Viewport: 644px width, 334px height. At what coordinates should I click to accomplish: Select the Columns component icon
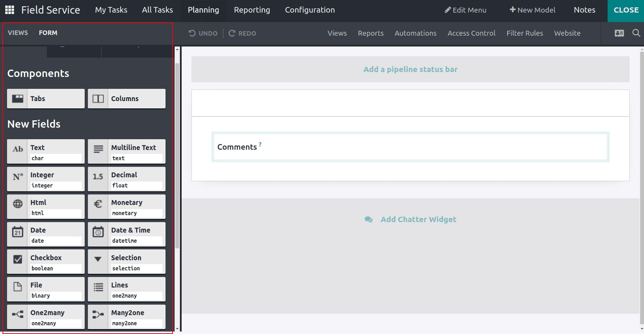point(98,99)
